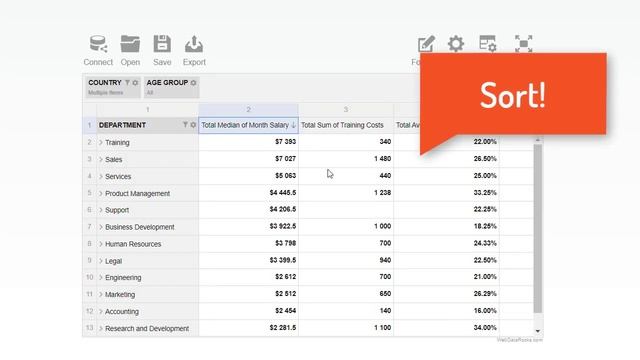640x360 pixels.
Task: Select the 33.25% cell
Action: 447,193
